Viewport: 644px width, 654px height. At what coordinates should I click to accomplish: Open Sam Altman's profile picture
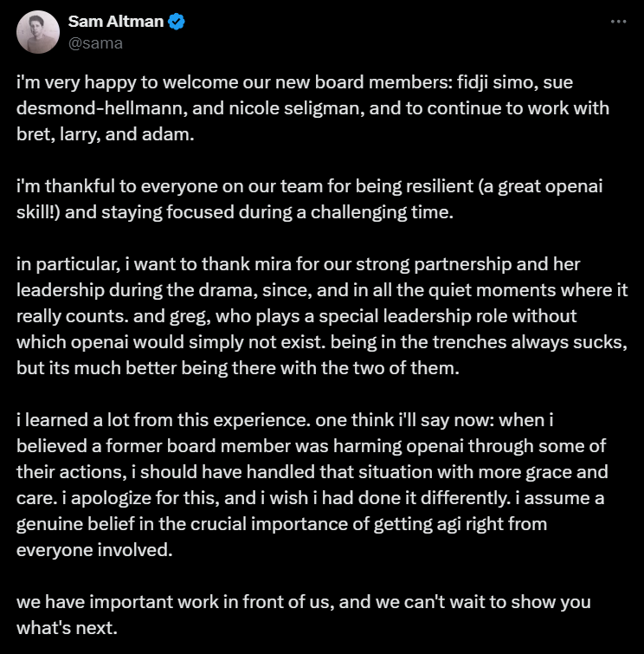coord(38,32)
